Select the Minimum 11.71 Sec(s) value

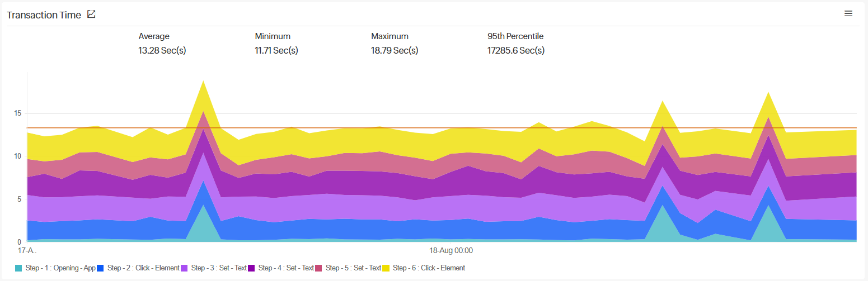[x=276, y=51]
